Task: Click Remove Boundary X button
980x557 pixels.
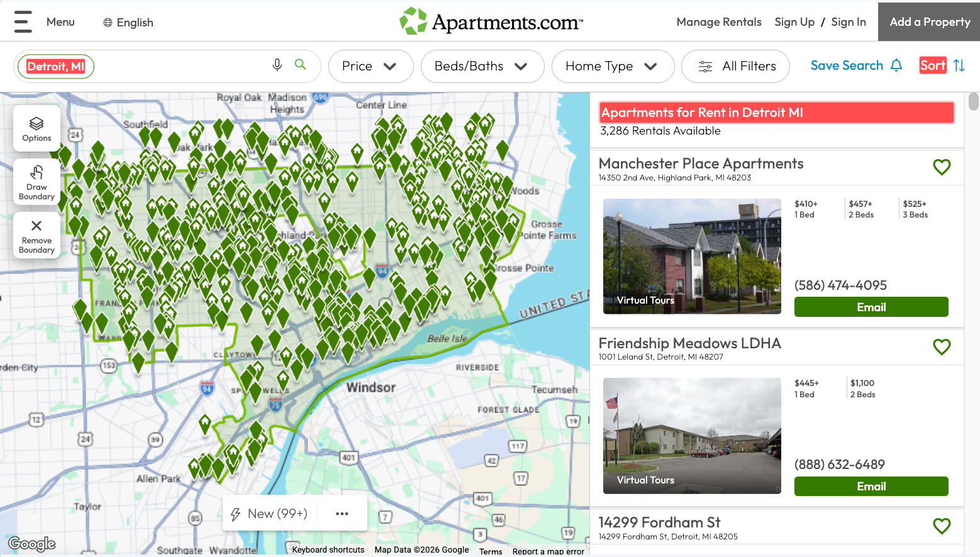Action: click(36, 235)
